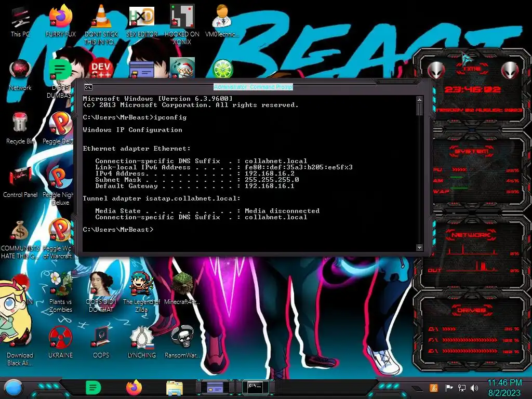532x399 pixels.
Task: Open the This PC desktop icon
Action: 20,22
